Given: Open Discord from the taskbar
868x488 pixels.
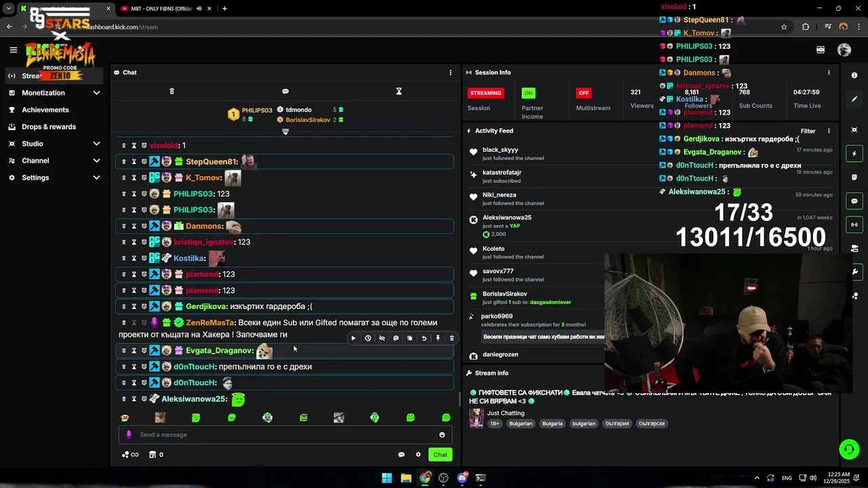Looking at the screenshot, I should [x=462, y=478].
